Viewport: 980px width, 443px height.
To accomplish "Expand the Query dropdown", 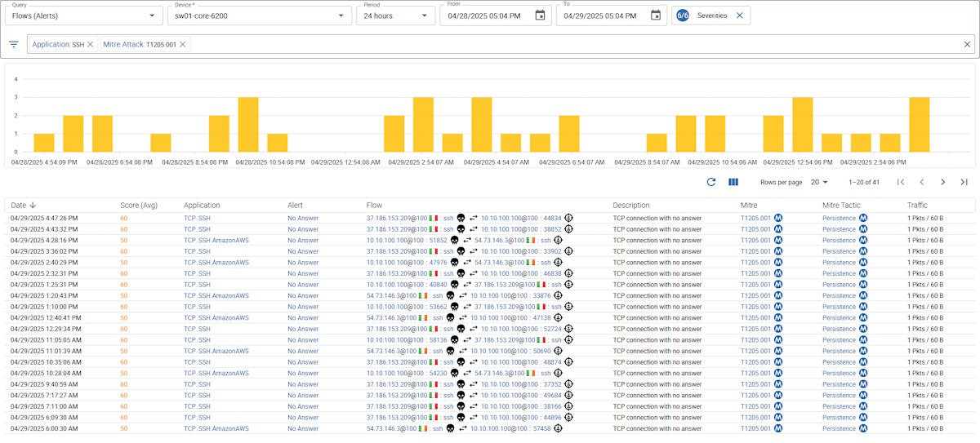I will (150, 16).
